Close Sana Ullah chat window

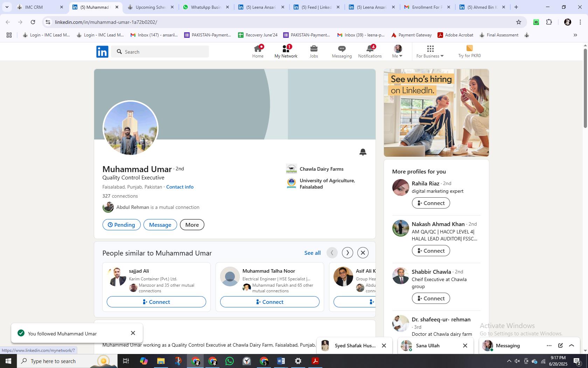tap(465, 346)
